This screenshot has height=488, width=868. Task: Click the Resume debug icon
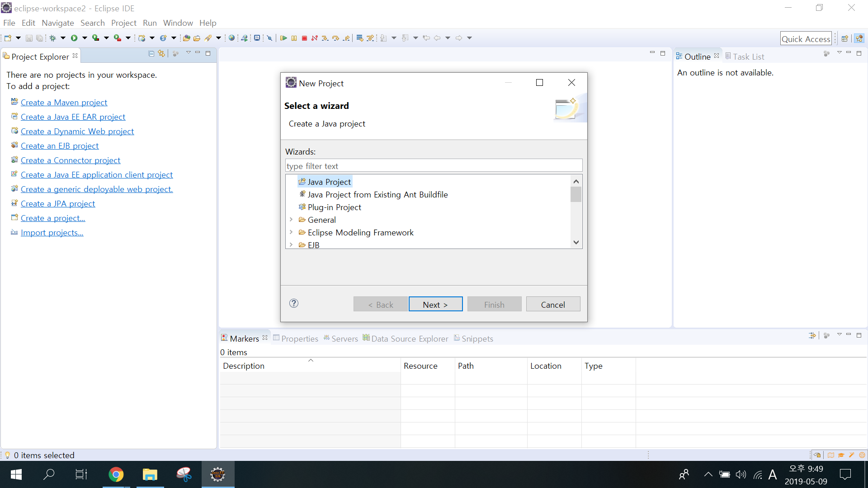(283, 38)
